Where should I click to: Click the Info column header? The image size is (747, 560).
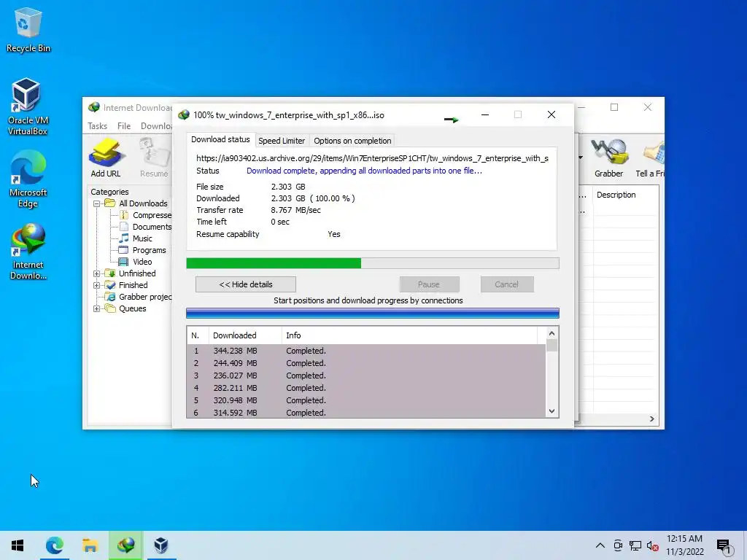point(410,335)
